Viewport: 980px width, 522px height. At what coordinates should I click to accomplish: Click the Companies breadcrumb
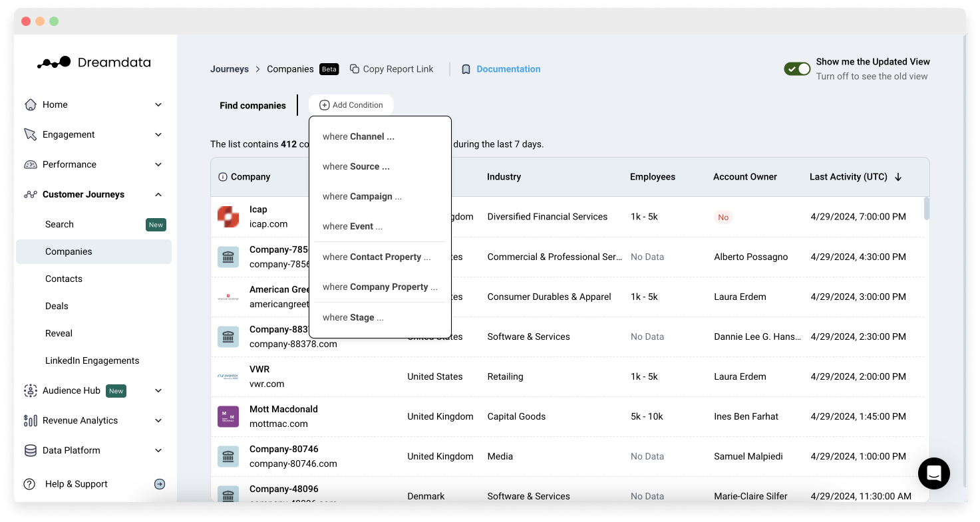pos(290,69)
